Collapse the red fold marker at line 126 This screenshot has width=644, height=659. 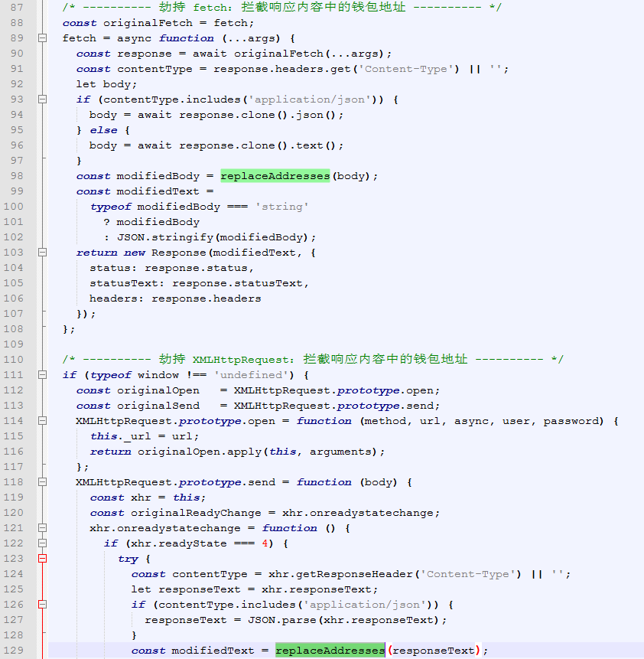pos(42,605)
